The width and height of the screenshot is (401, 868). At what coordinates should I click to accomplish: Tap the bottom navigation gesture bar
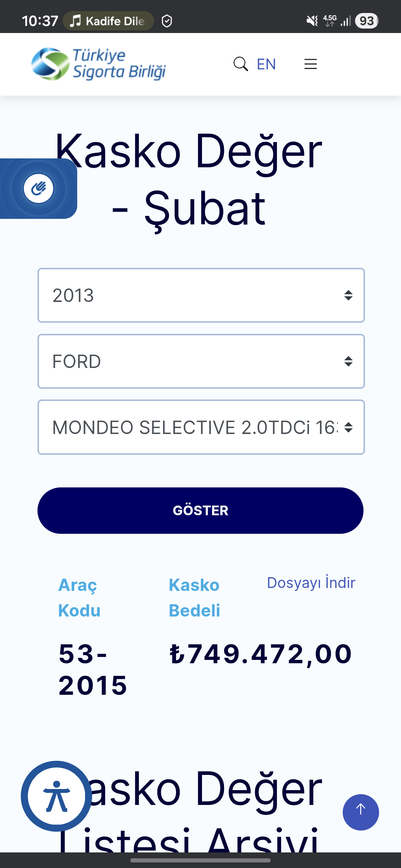(200, 860)
